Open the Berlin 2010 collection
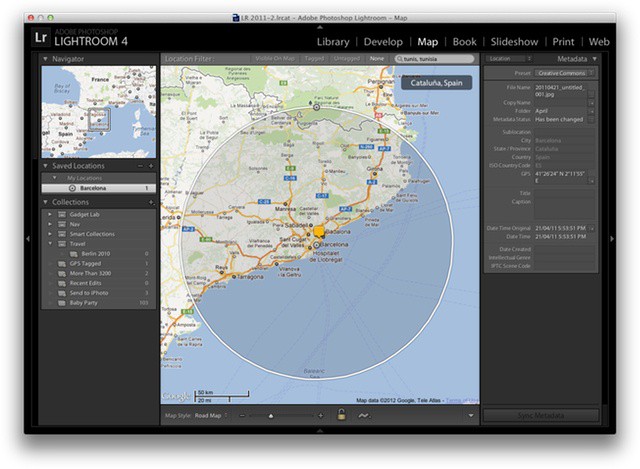Screen dimensions: 640x469 click(x=96, y=253)
